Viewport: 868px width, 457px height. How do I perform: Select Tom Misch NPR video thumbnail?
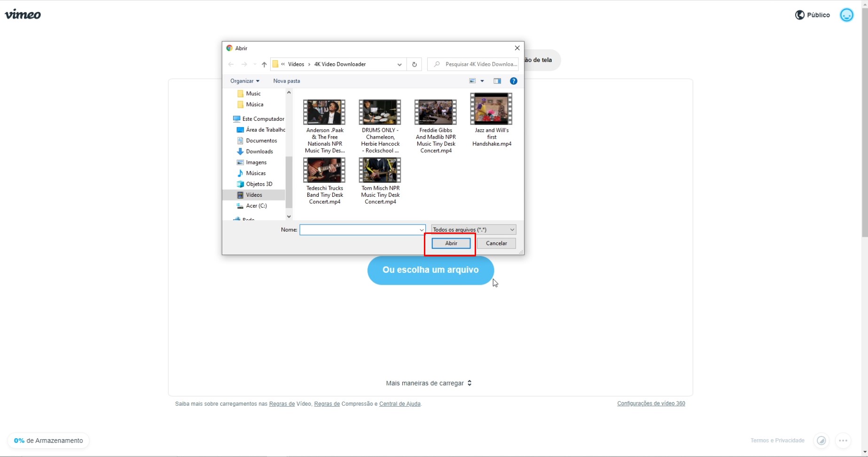tap(380, 170)
